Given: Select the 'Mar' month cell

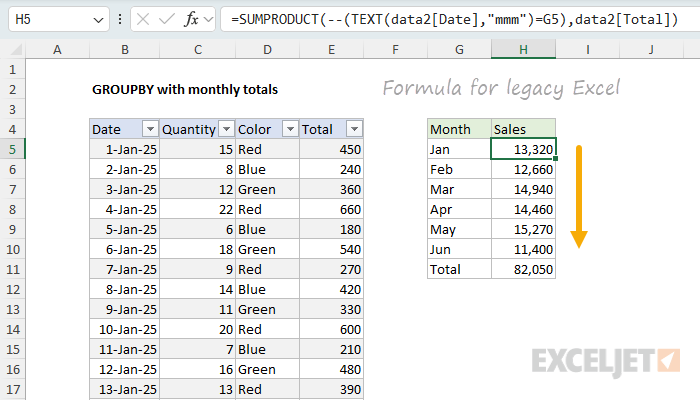Looking at the screenshot, I should pos(459,189).
